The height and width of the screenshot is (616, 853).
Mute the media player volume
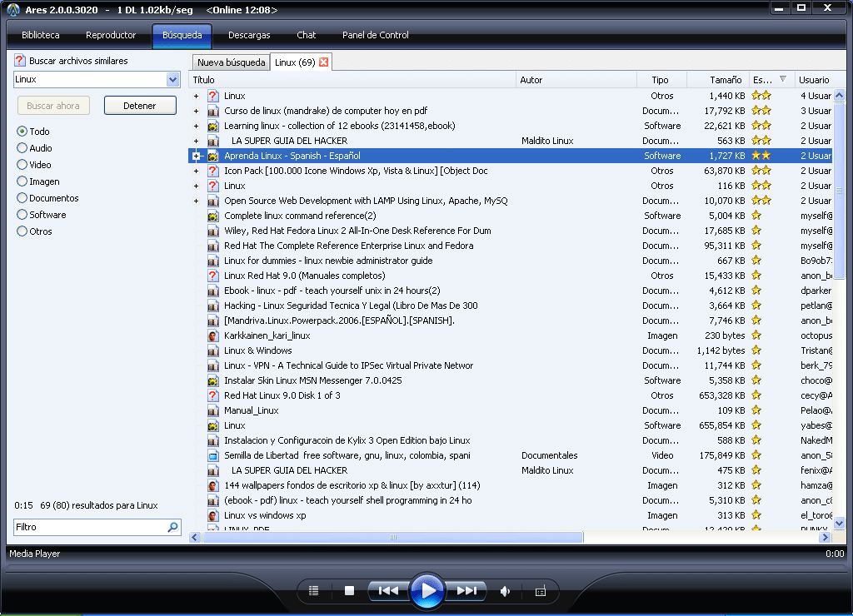pos(504,591)
